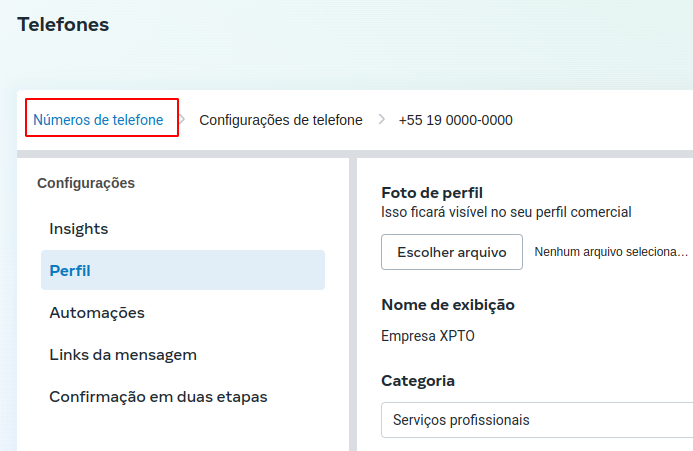Open Configurações de telefone breadcrumb
The width and height of the screenshot is (693, 451).
(281, 120)
